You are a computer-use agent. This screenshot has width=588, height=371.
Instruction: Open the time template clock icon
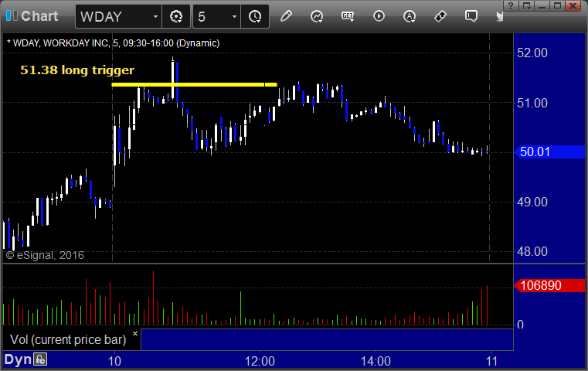[255, 16]
